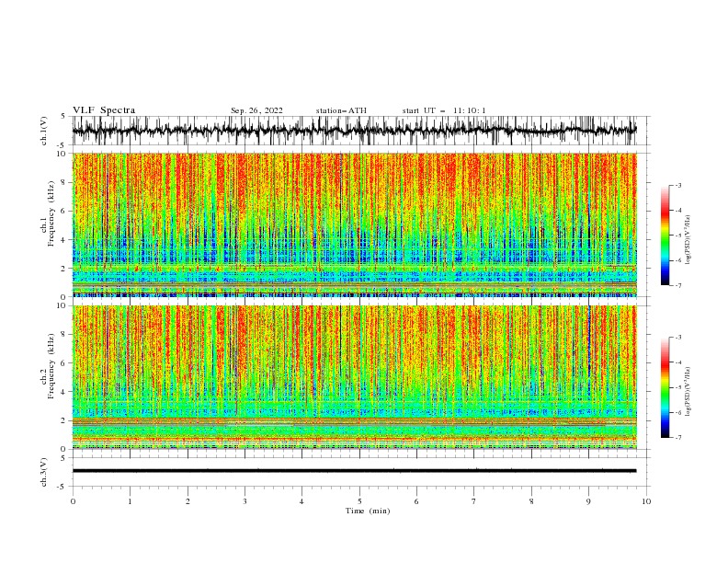Click the ch.2 spectrogram color scale bar
The width and height of the screenshot is (728, 563).
[665, 387]
